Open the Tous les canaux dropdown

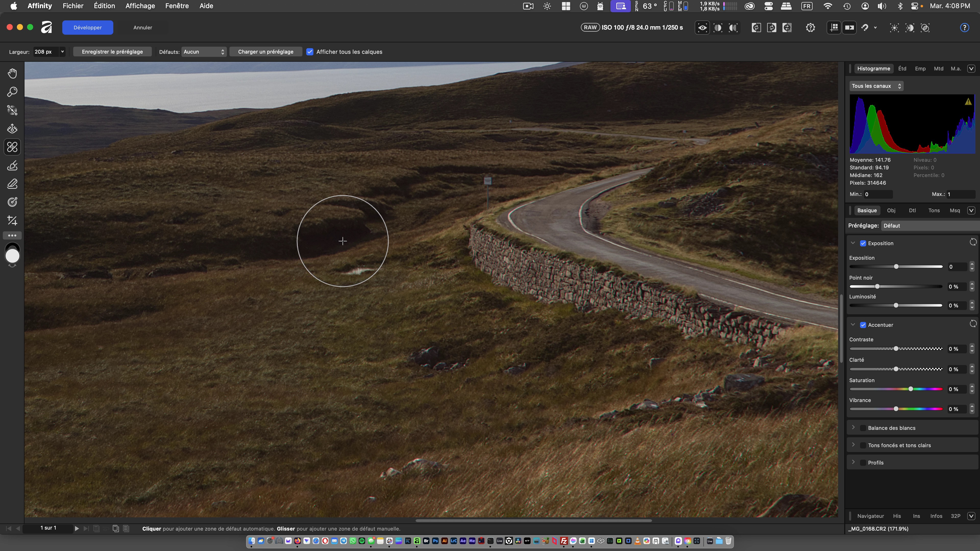[876, 86]
